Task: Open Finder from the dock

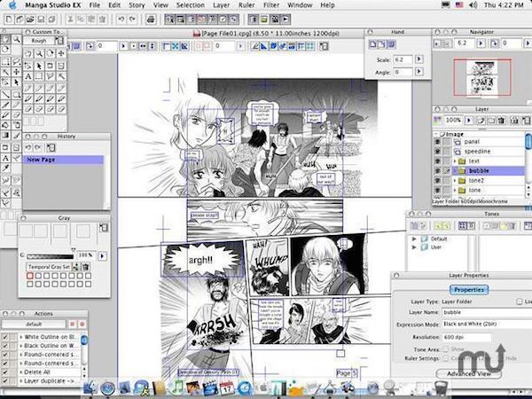Action: click(x=90, y=387)
